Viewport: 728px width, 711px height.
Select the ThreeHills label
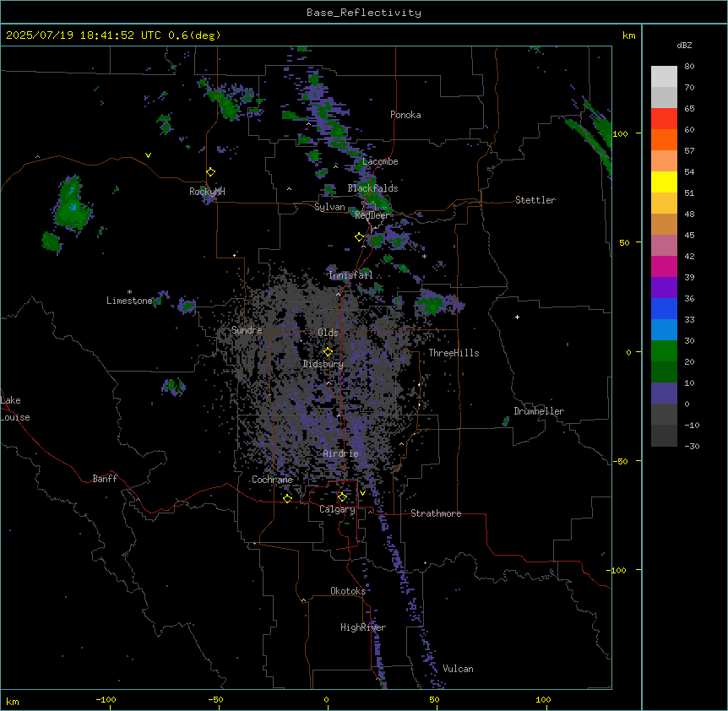pos(454,353)
